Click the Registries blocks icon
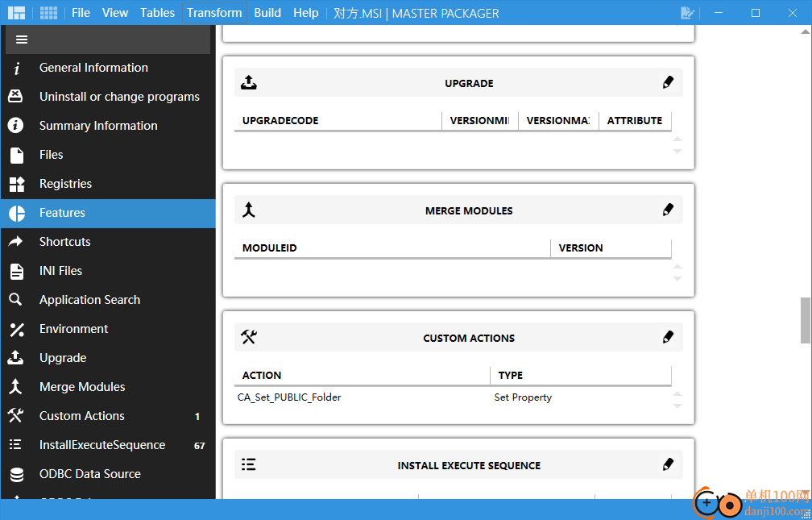 coord(17,184)
